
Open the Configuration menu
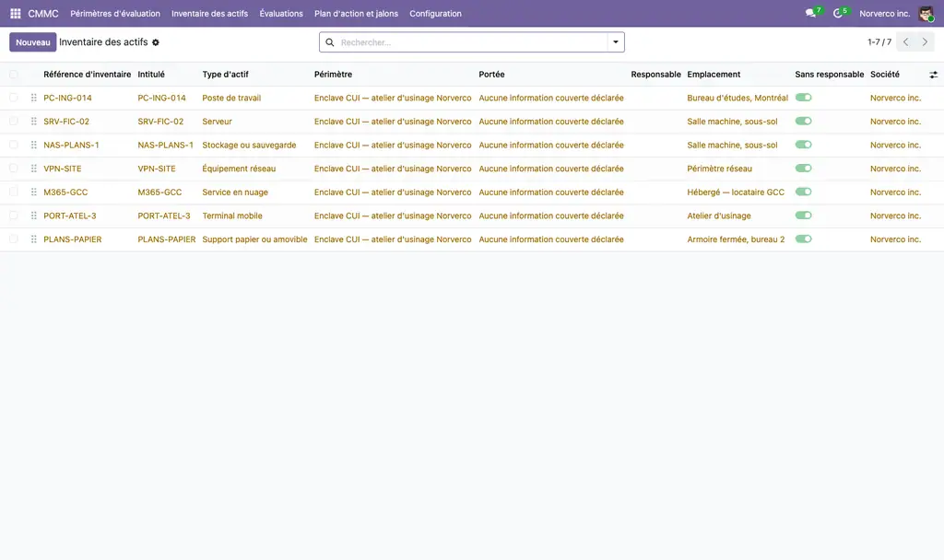click(x=435, y=13)
